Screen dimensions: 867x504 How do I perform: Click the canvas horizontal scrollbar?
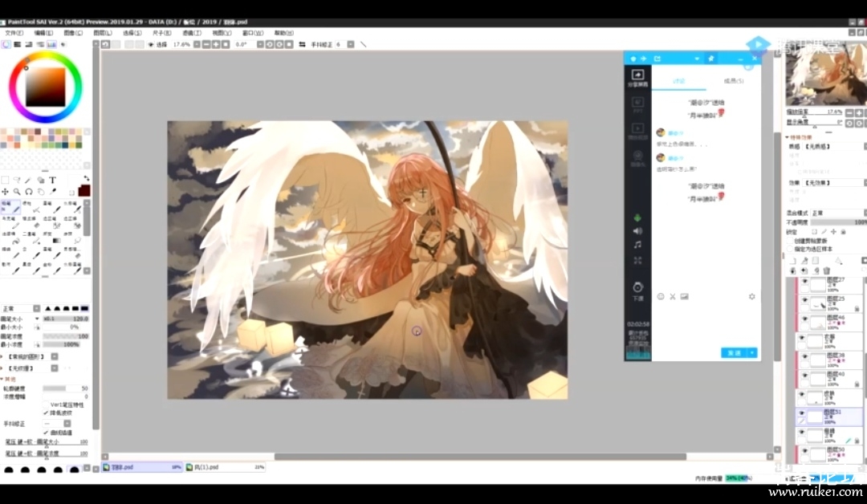coord(480,457)
